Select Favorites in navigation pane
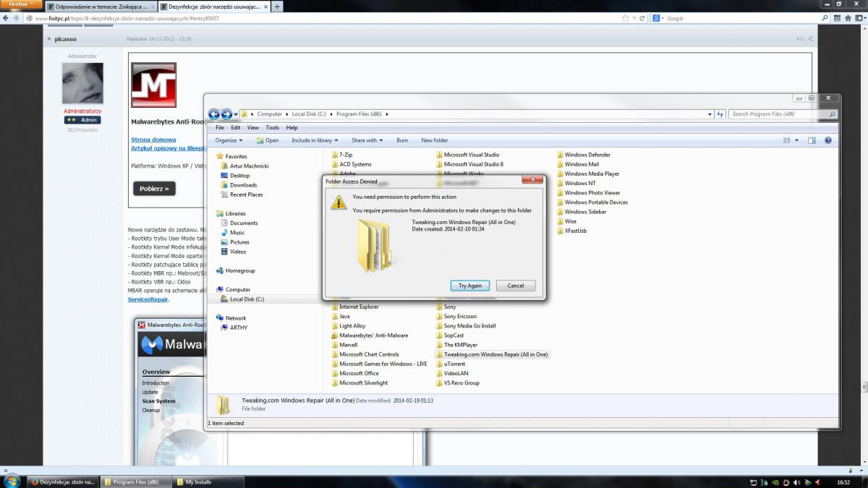This screenshot has width=868, height=488. coord(236,156)
